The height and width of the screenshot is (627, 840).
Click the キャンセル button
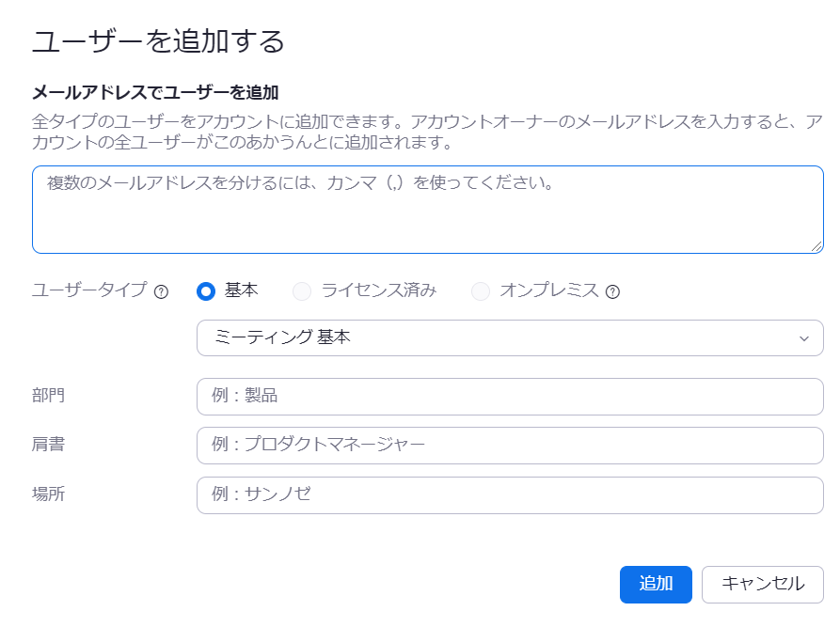[x=762, y=584]
